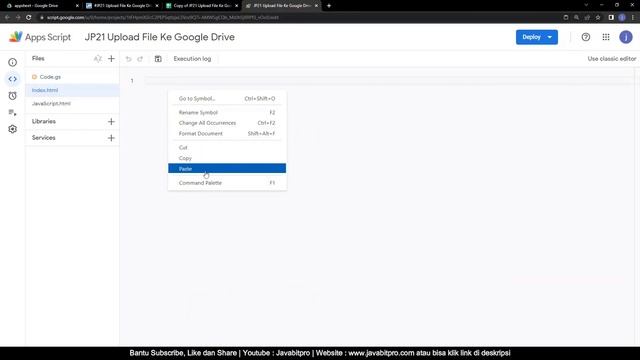This screenshot has height=360, width=640.
Task: Choose Rename Symbol in context menu
Action: (x=227, y=113)
